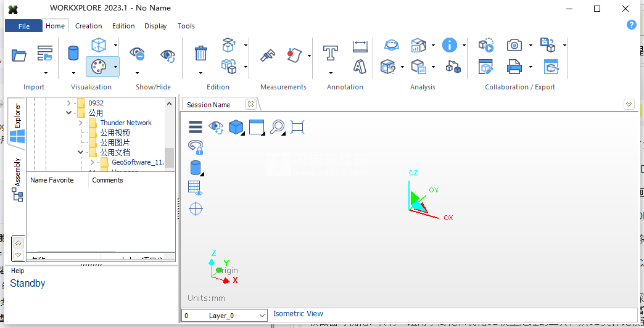Screen dimensions: 644x328
Task: Collapse the 公用 folder node
Action: click(x=69, y=113)
